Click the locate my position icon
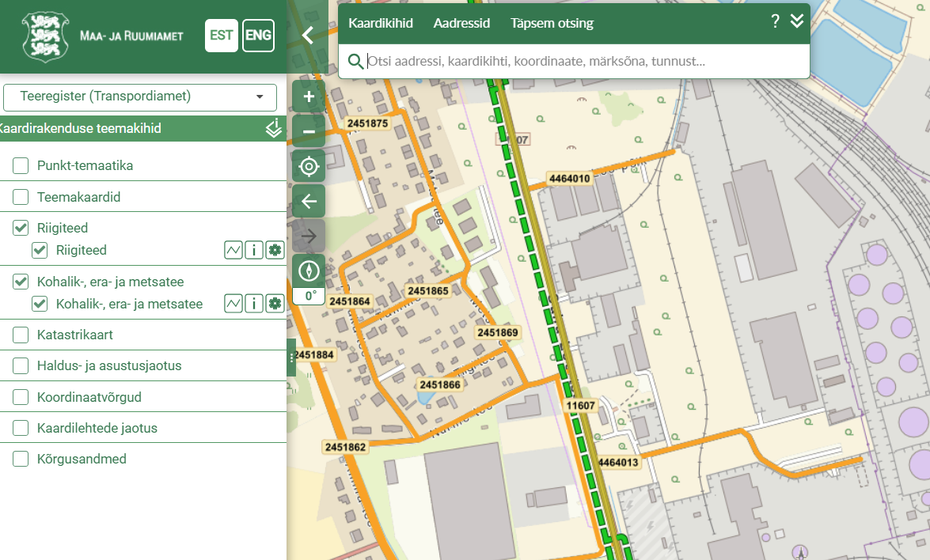 click(x=309, y=167)
